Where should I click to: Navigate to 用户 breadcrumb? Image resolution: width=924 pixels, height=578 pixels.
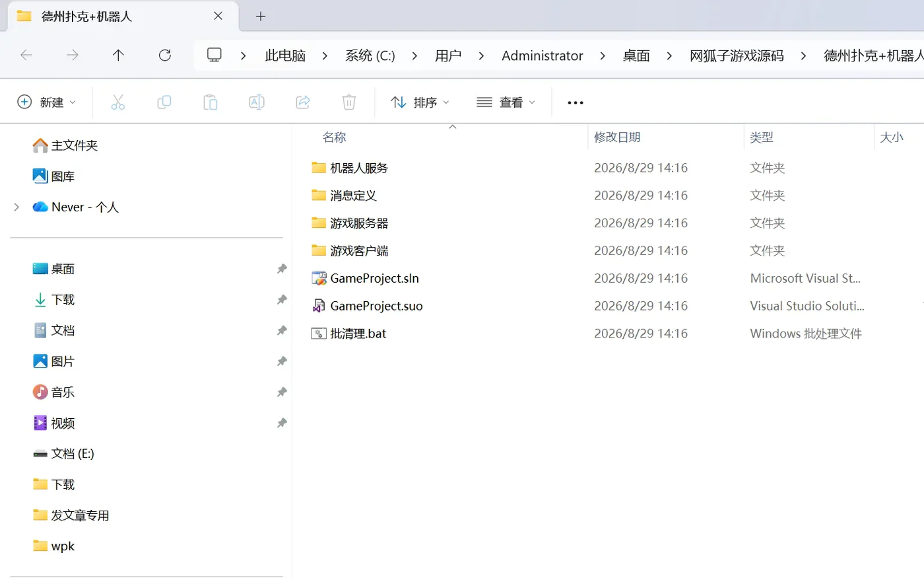point(448,56)
